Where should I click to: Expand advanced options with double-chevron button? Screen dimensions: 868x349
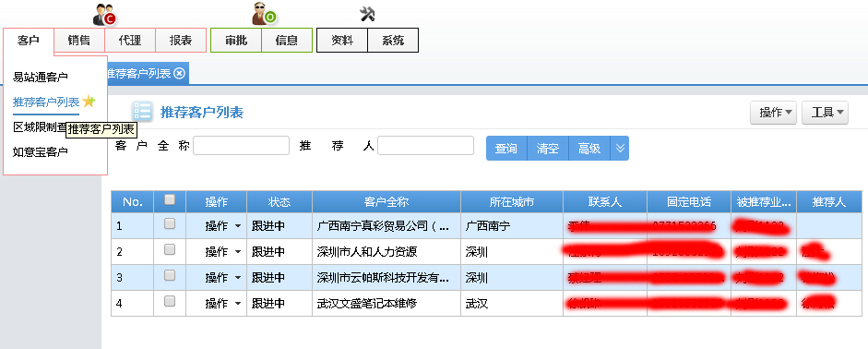click(620, 149)
